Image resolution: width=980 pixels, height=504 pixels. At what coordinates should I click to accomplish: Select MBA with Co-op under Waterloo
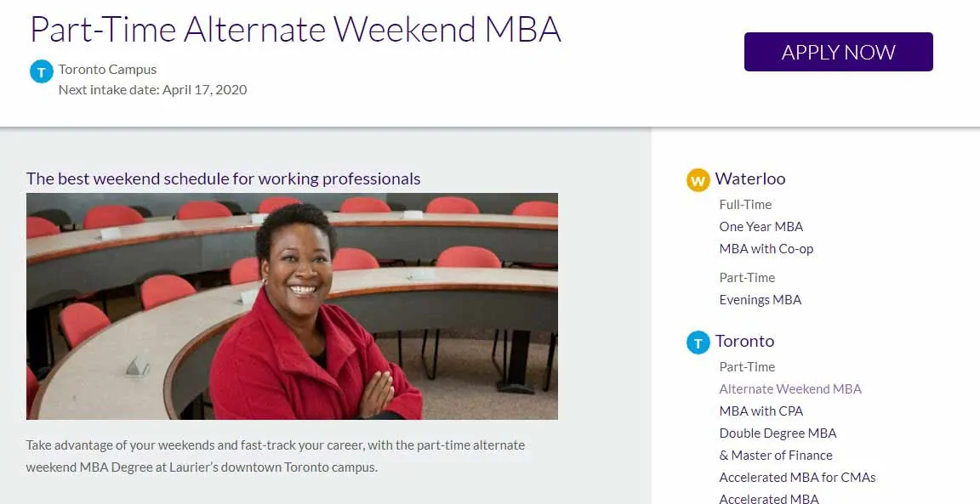tap(766, 248)
